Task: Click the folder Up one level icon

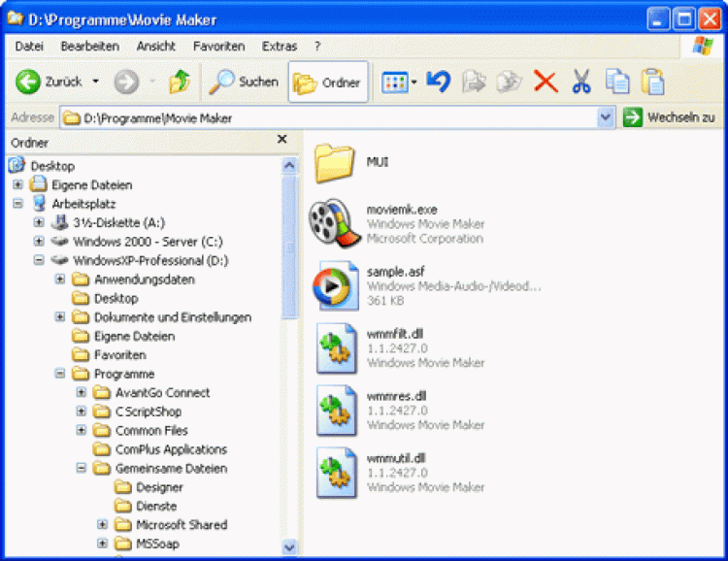Action: (179, 82)
